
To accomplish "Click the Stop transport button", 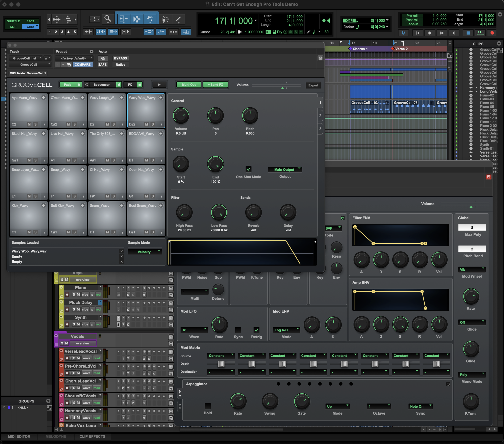I will coord(468,33).
